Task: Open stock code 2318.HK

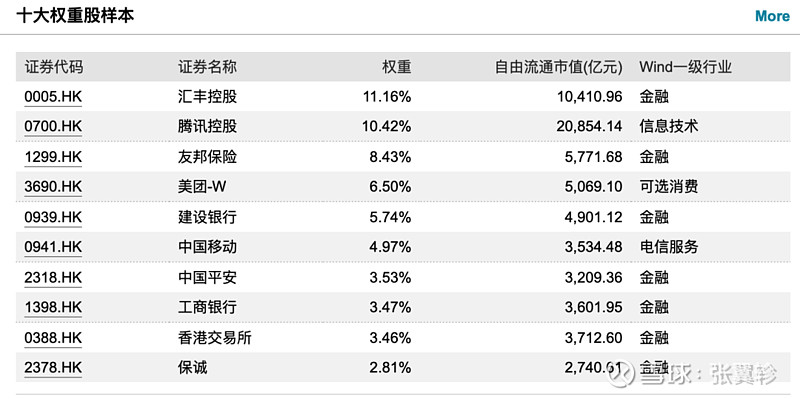Action: coord(53,278)
